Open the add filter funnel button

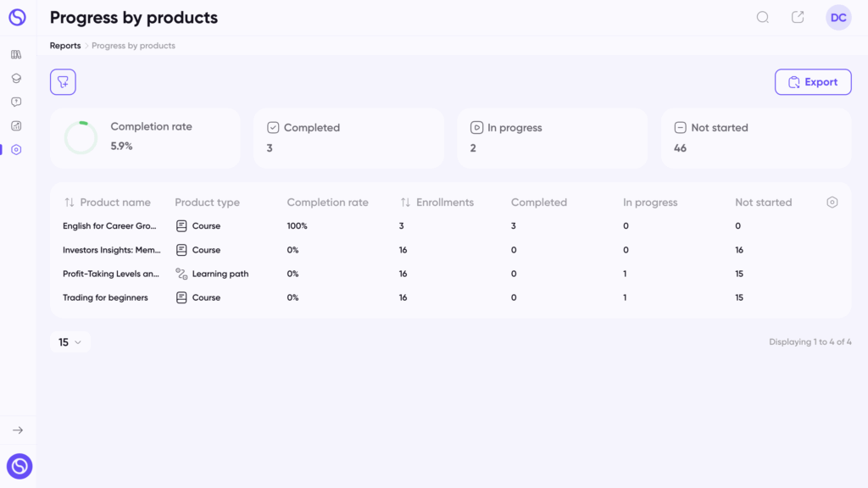point(63,82)
